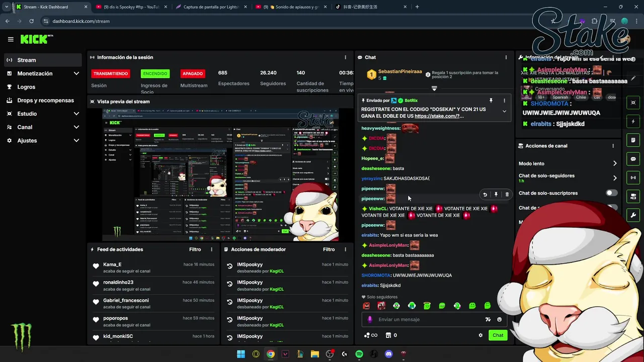Click the APAGADO multistream badge
This screenshot has width=644, height=362.
click(x=193, y=73)
